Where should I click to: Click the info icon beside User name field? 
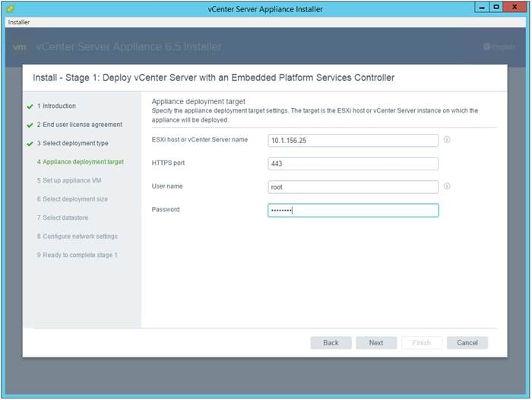pyautogui.click(x=447, y=186)
